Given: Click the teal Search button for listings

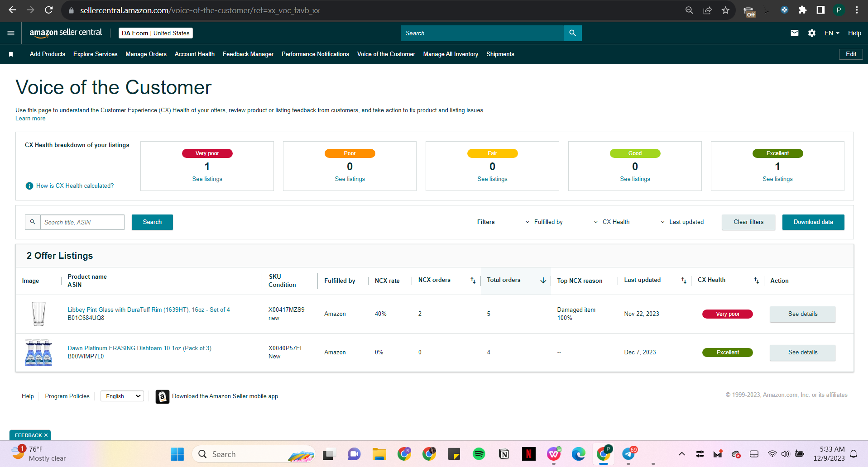Looking at the screenshot, I should click(152, 222).
